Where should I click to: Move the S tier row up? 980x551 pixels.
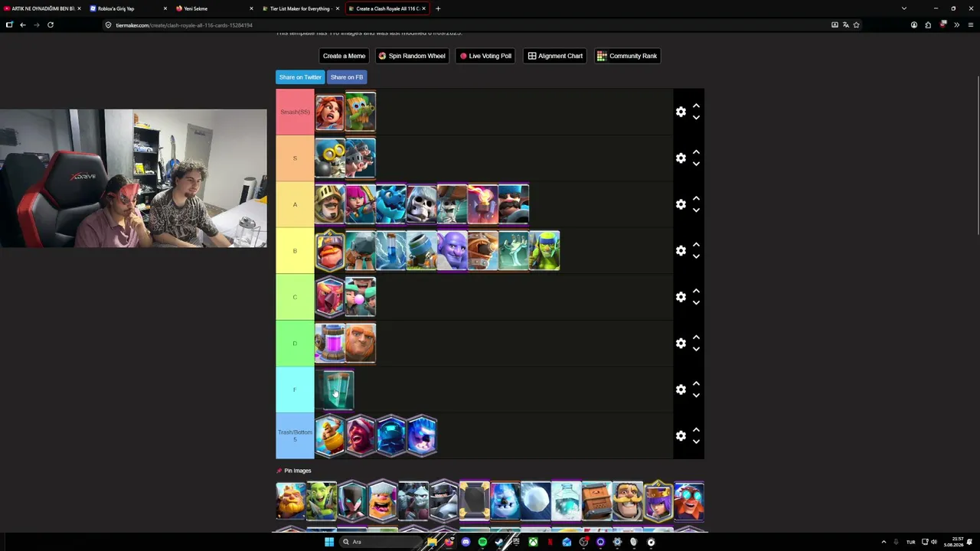coord(696,152)
